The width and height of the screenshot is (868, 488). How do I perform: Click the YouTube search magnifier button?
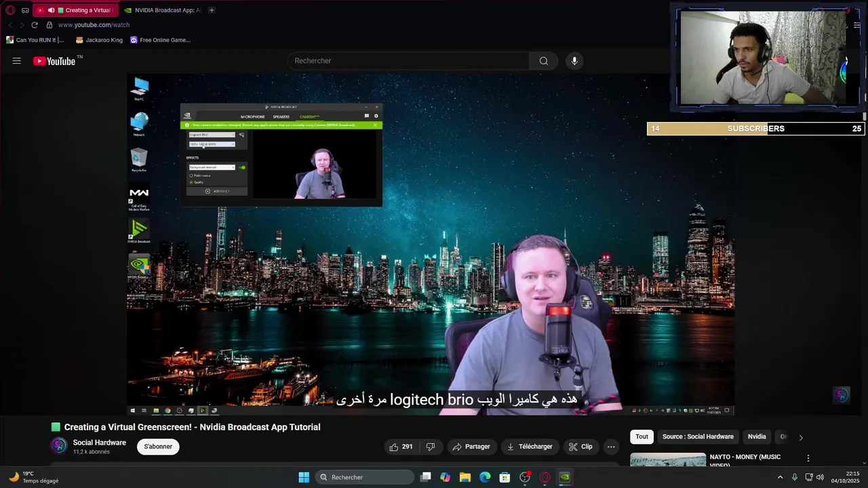coord(544,61)
